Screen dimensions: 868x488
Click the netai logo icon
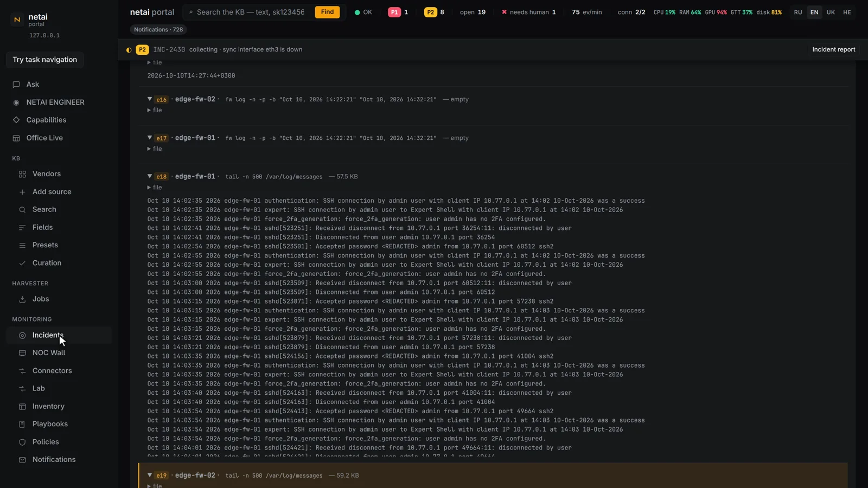coord(17,20)
